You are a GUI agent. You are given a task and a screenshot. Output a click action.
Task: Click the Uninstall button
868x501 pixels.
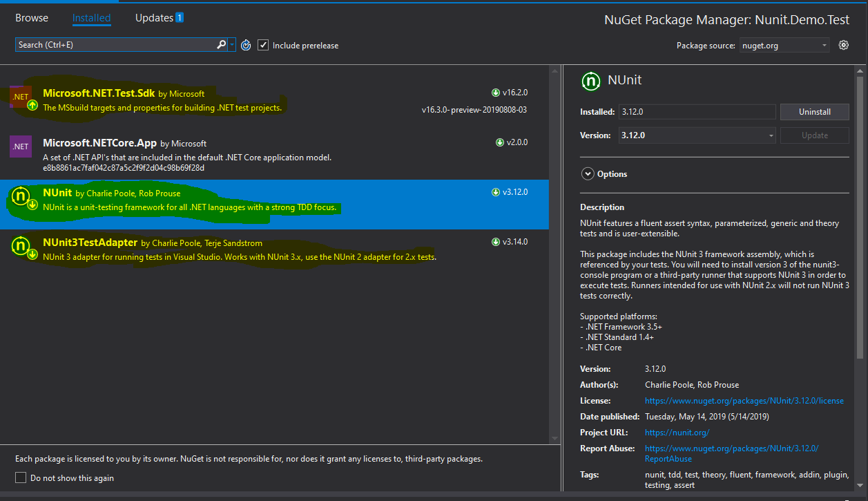(814, 112)
